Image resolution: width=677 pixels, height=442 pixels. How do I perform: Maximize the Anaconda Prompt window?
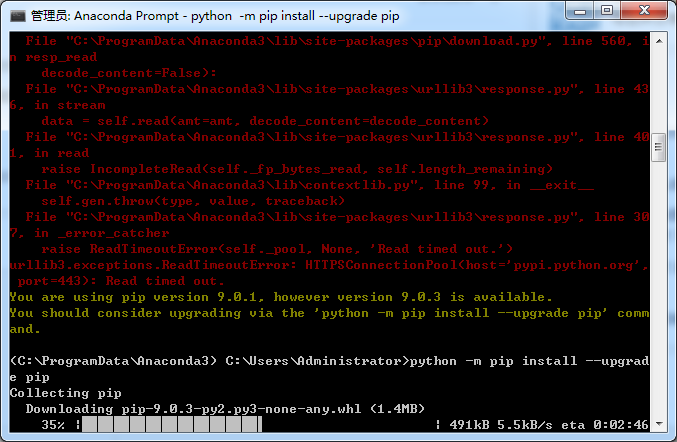[607, 10]
